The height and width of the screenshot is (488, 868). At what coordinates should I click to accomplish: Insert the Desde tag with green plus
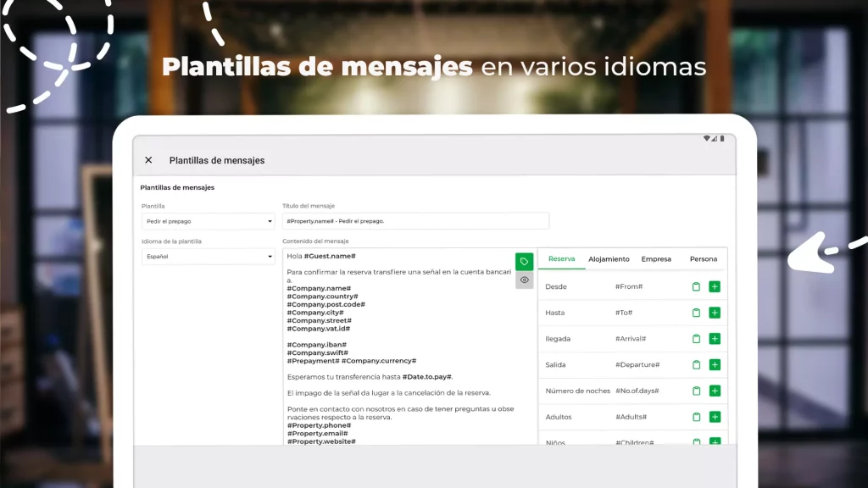click(x=715, y=287)
